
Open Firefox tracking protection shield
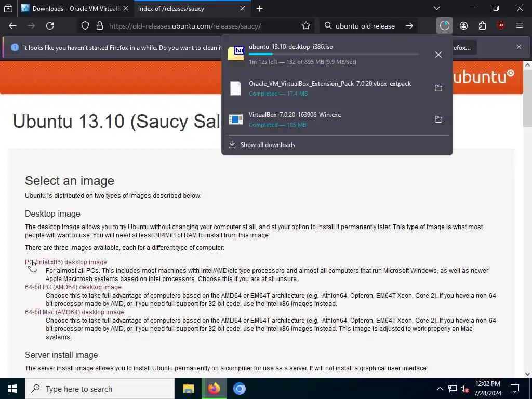click(x=85, y=26)
